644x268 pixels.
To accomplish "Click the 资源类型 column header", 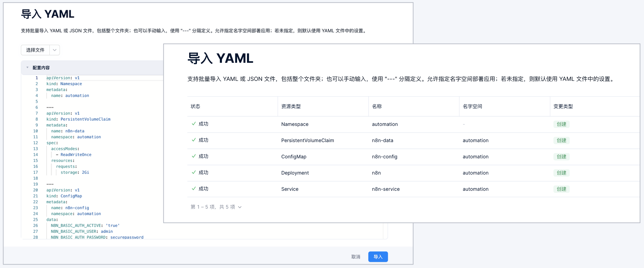I will click(291, 106).
